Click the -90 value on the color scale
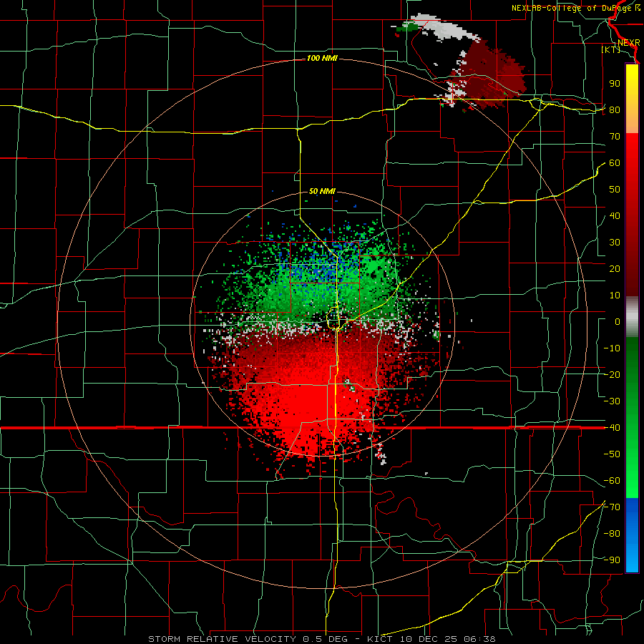This screenshot has height=644, width=644. [612, 560]
